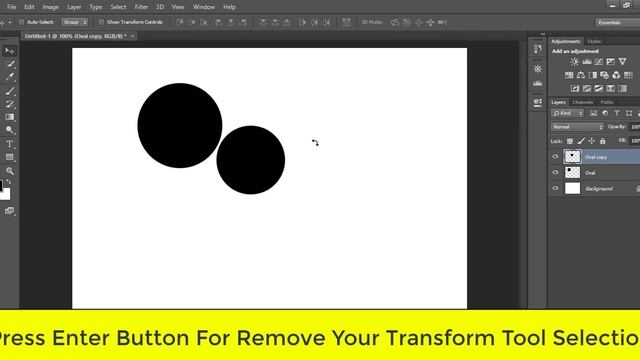Add a Curves adjustment
The width and height of the screenshot is (640, 360).
click(599, 62)
